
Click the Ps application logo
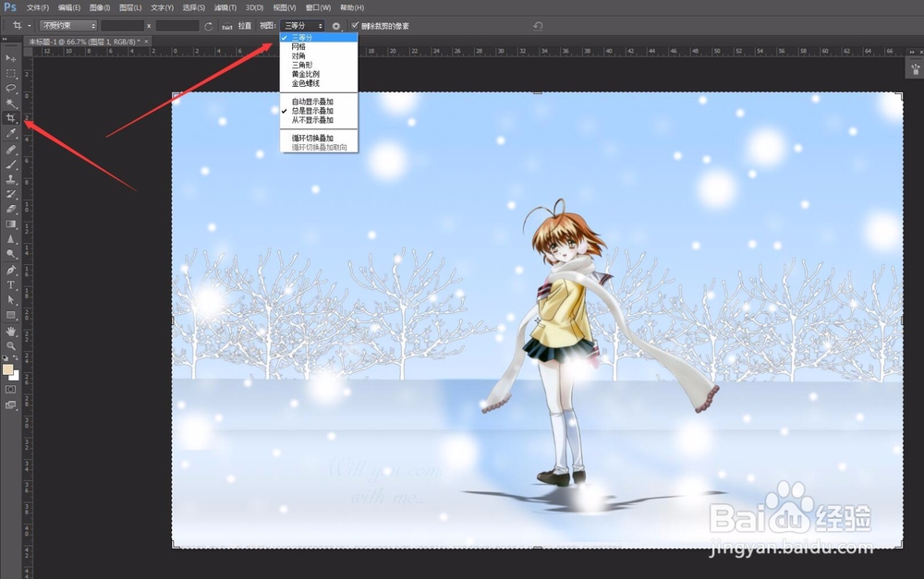click(10, 7)
